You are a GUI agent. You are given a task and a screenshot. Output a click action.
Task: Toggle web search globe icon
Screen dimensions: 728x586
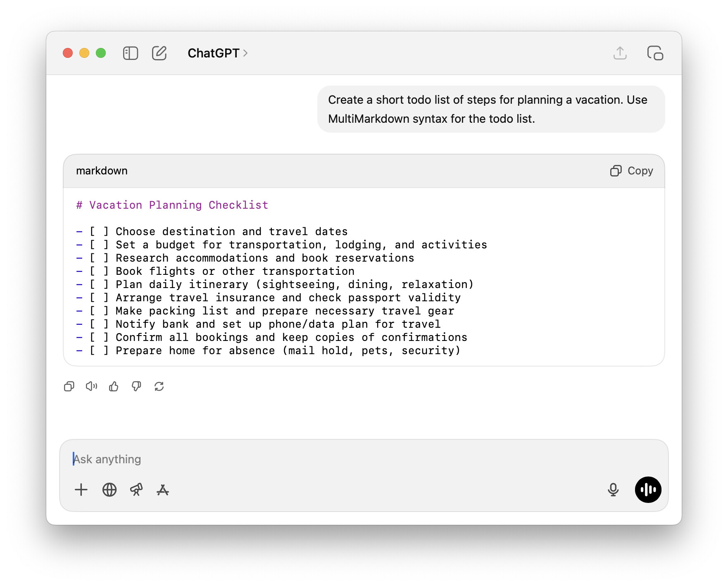[109, 490]
